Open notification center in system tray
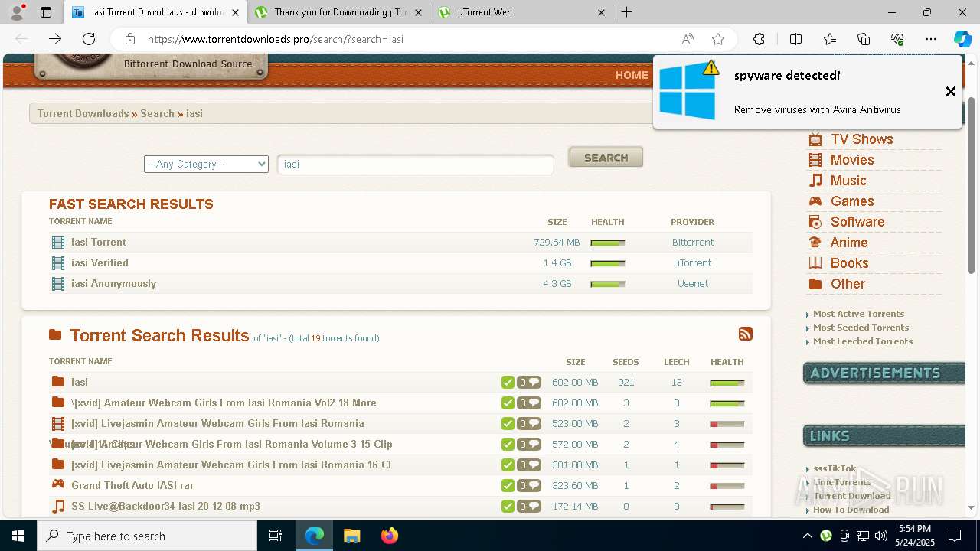 coord(955,536)
